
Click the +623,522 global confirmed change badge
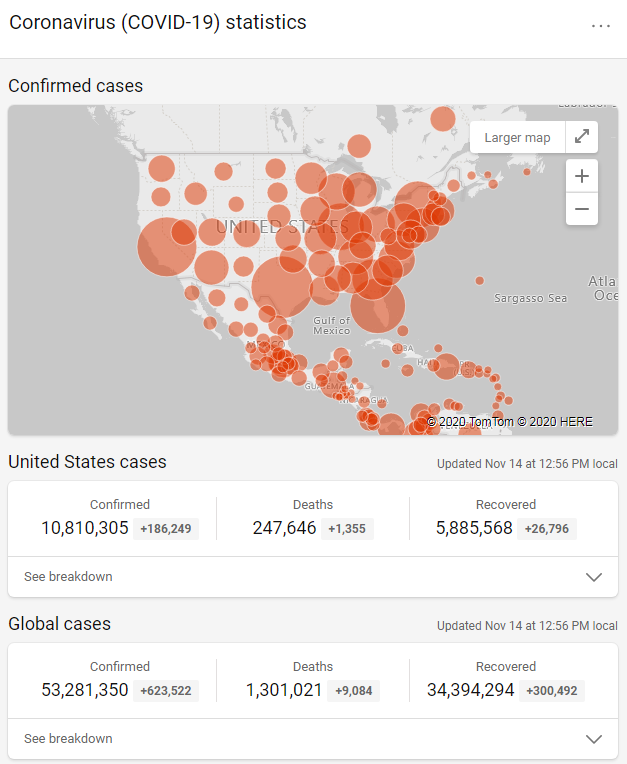coord(166,690)
